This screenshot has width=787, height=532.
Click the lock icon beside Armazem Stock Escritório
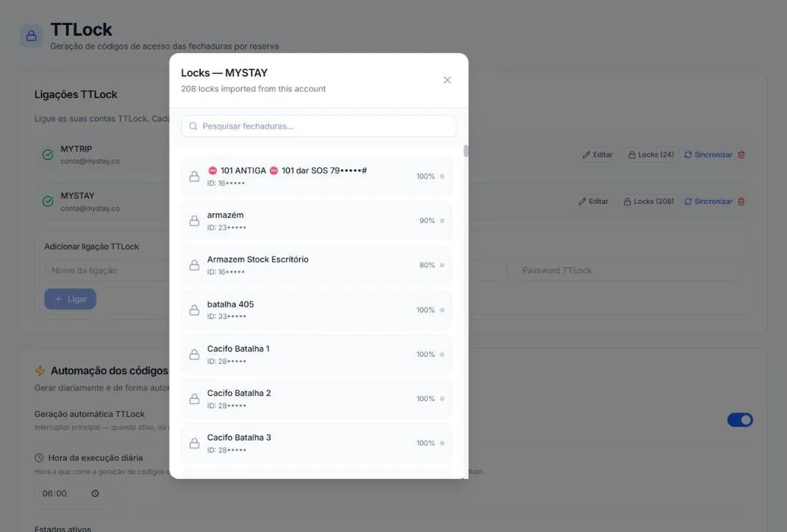pyautogui.click(x=194, y=265)
